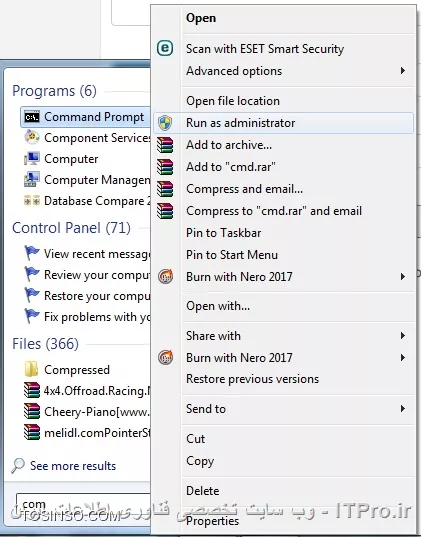The height and width of the screenshot is (537, 421).
Task: Select Restore previous versions
Action: [283, 379]
